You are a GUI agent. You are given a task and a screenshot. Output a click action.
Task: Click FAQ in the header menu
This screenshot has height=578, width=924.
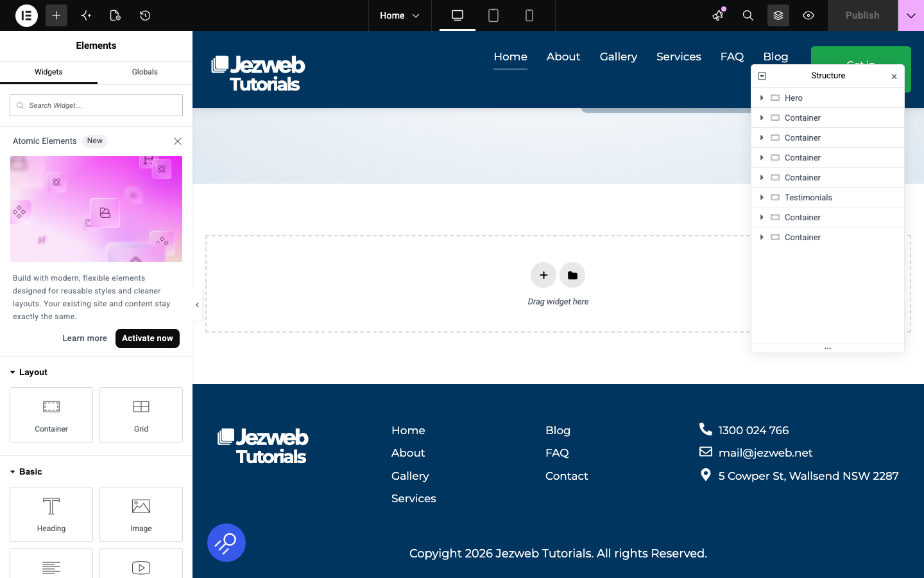[732, 57]
